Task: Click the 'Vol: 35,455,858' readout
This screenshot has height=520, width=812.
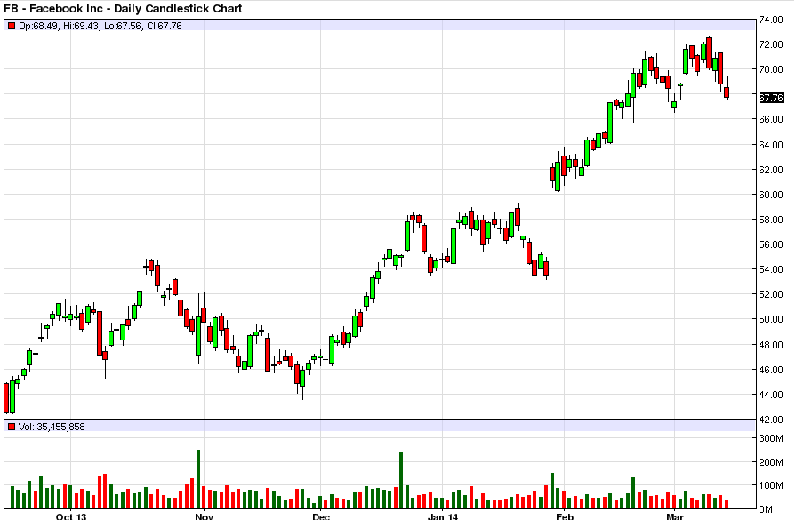Action: (x=52, y=427)
